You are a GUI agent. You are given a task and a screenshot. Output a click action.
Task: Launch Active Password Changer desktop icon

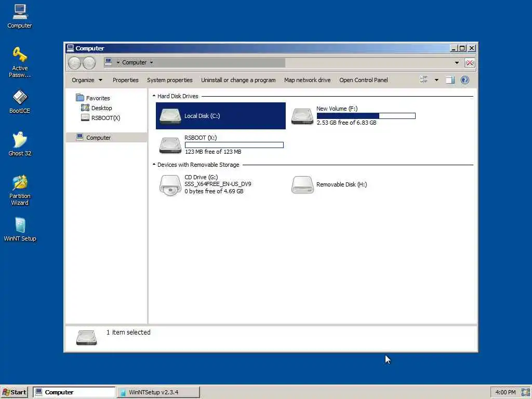point(20,62)
